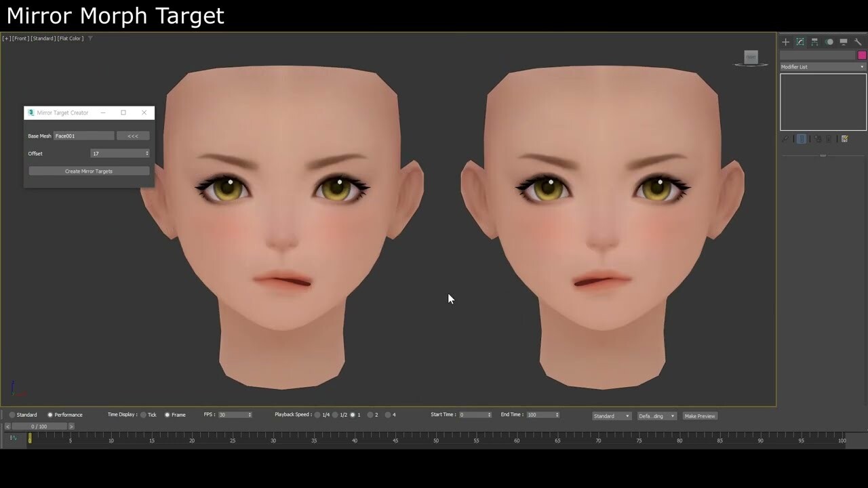The image size is (868, 488).
Task: Open the viewport [+] general menu
Action: [5, 39]
